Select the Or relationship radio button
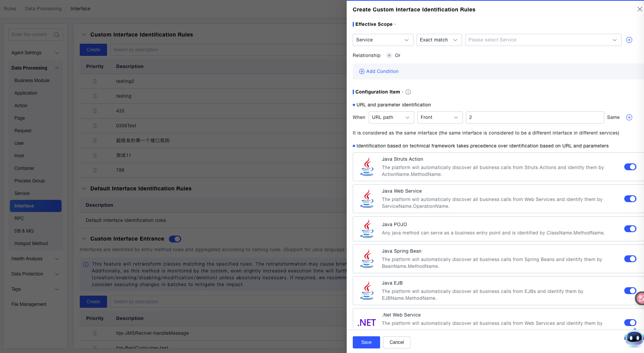 389,55
